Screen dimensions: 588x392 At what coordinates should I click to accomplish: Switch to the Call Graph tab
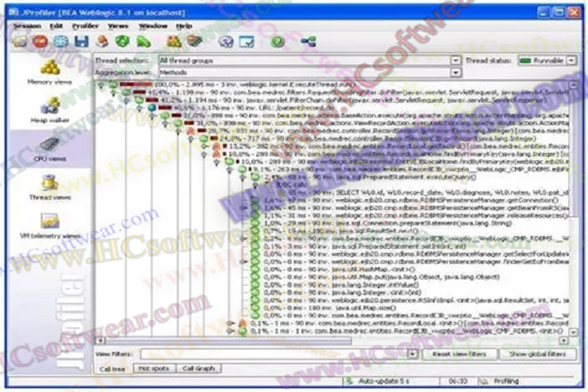pyautogui.click(x=198, y=368)
